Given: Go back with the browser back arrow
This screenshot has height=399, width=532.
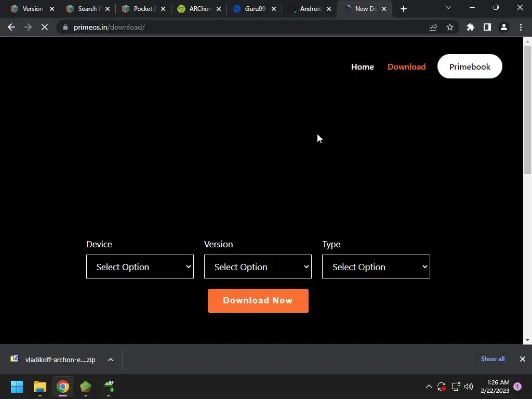Looking at the screenshot, I should tap(11, 27).
